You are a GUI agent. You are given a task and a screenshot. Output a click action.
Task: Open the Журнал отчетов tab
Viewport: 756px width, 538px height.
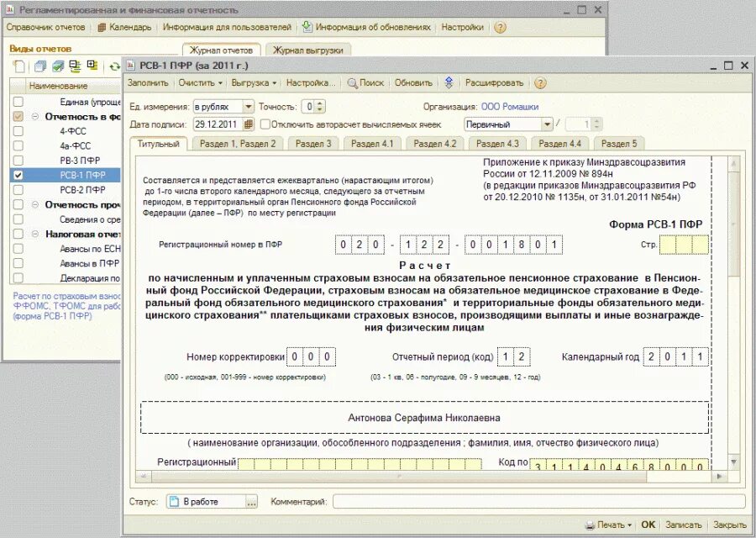(x=221, y=50)
